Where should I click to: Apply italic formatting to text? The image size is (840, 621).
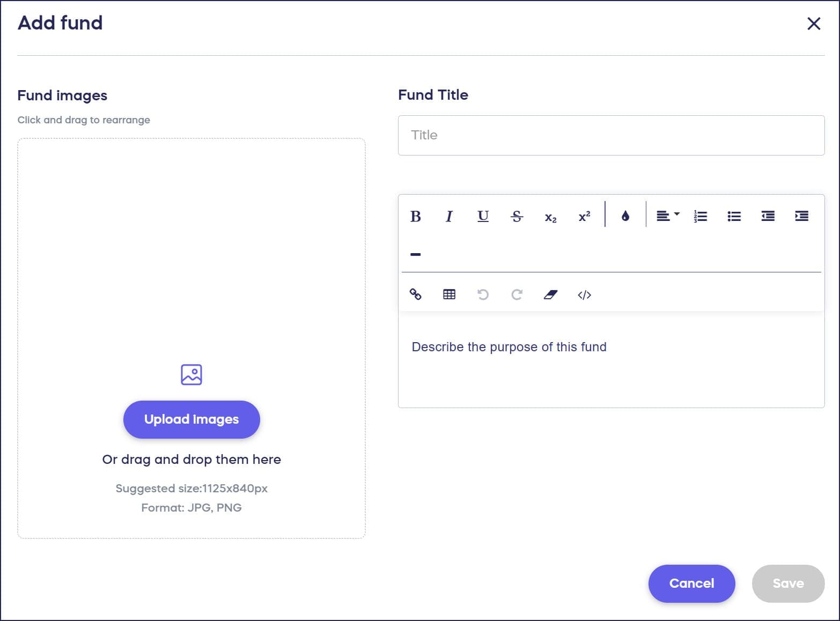point(449,216)
